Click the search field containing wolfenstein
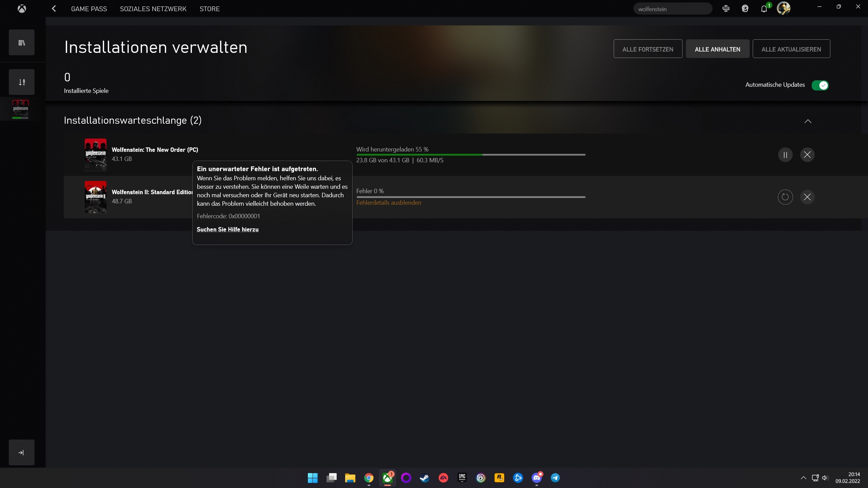This screenshot has width=868, height=488. pyautogui.click(x=673, y=9)
